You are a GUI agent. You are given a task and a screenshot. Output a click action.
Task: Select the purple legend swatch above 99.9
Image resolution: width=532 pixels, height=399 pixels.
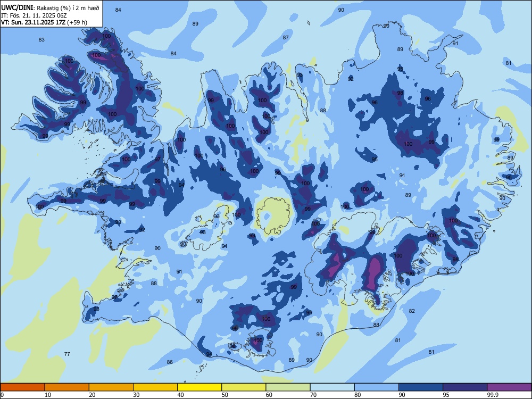tap(509, 387)
